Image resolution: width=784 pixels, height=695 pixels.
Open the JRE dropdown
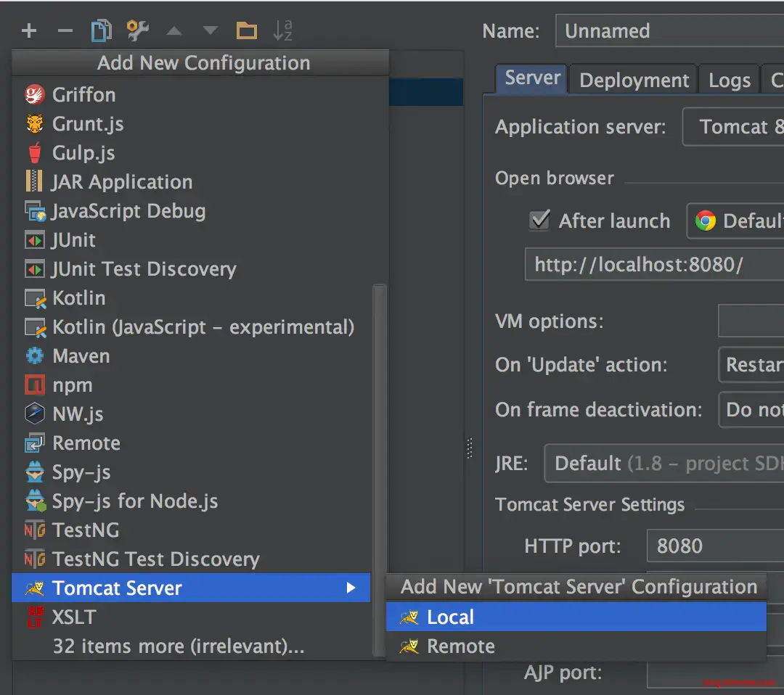click(664, 463)
